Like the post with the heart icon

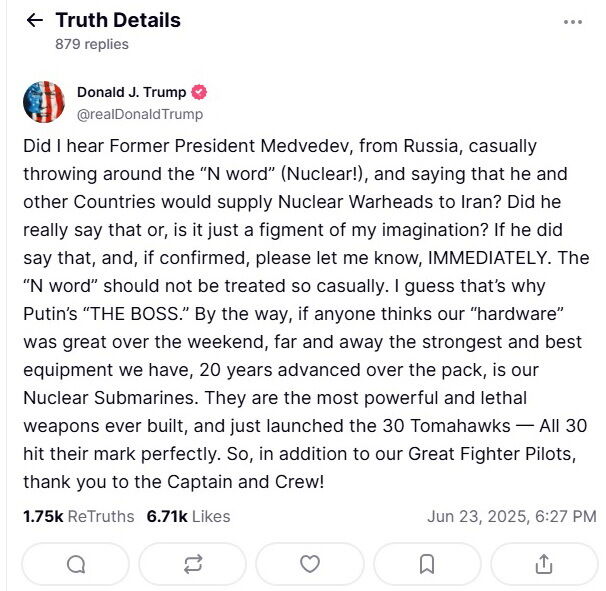pyautogui.click(x=310, y=565)
